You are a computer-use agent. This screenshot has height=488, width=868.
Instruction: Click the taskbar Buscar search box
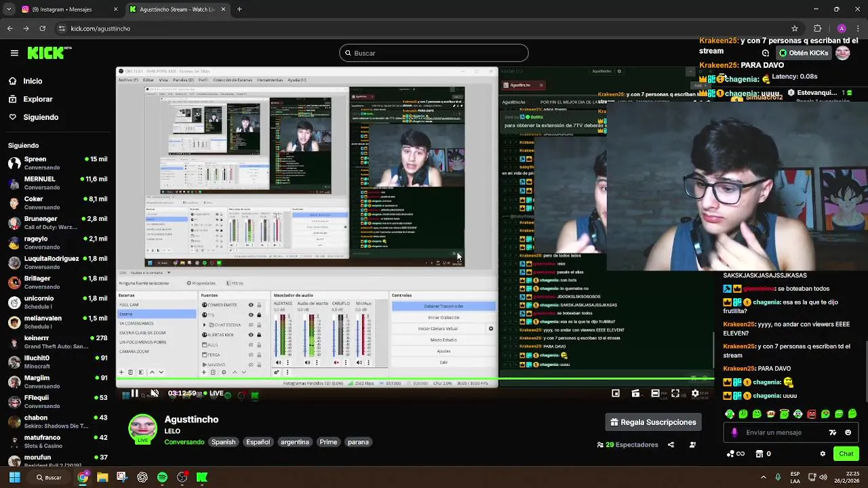[x=50, y=477]
